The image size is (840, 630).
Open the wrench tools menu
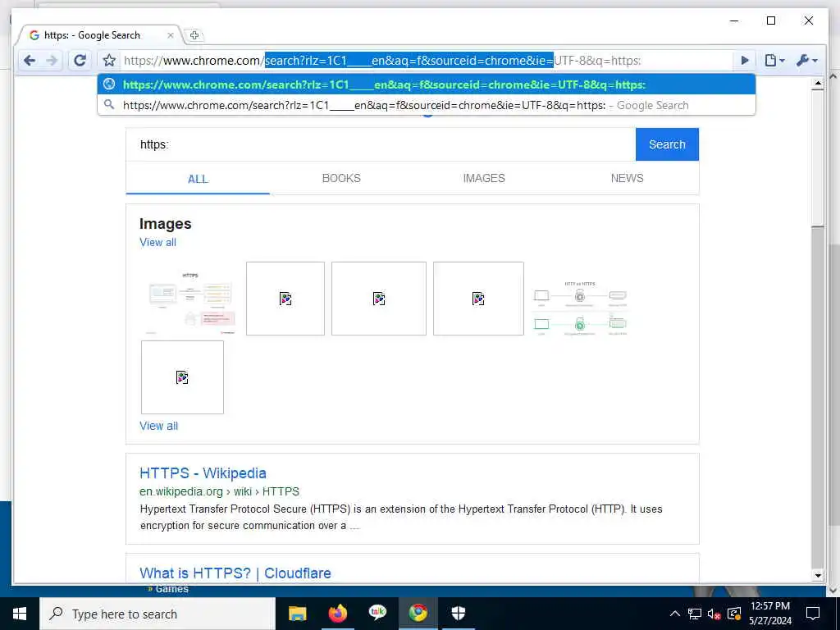(x=807, y=61)
